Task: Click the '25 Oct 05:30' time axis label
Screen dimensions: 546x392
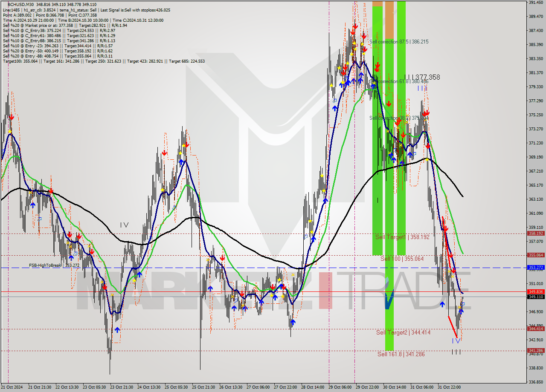Action: point(176,387)
